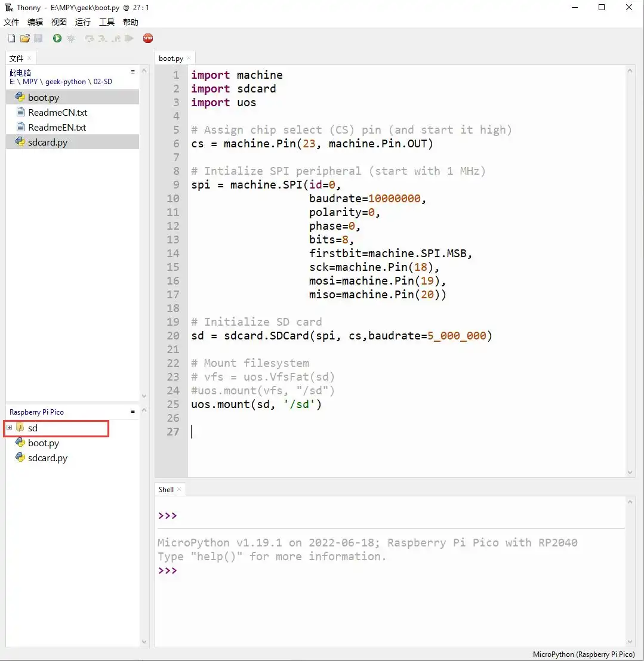Click the Step into toolbar icon

click(103, 38)
